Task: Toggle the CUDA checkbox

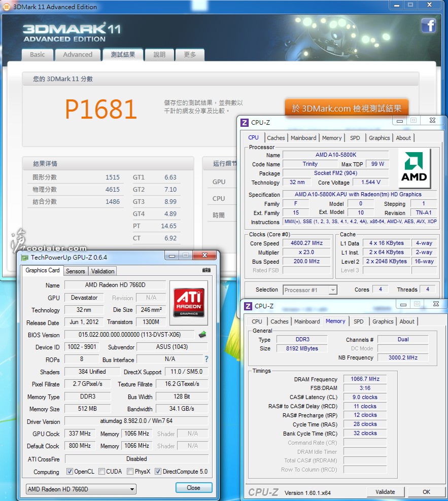Action: point(101,471)
